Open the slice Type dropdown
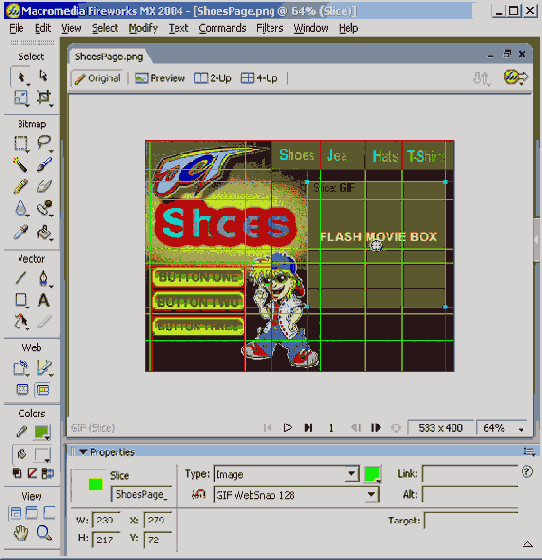This screenshot has width=542, height=560. [x=286, y=474]
